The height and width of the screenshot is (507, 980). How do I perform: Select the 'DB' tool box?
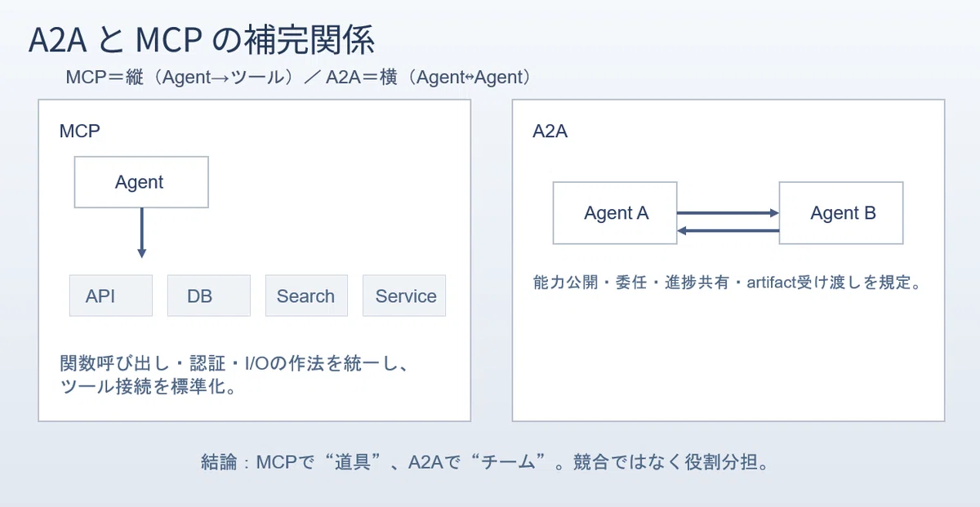pyautogui.click(x=208, y=296)
